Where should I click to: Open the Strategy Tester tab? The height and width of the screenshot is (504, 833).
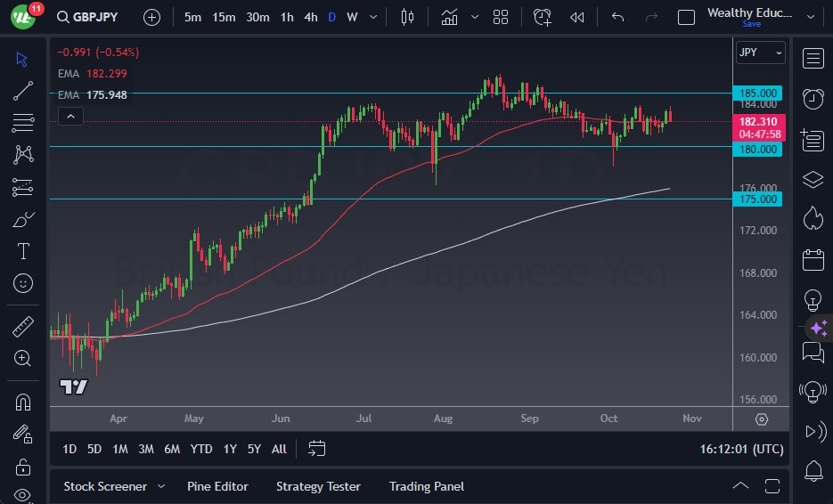[318, 486]
